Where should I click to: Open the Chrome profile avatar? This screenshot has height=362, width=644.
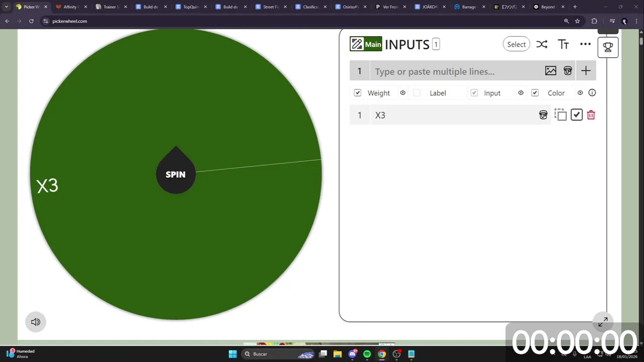coord(624,21)
